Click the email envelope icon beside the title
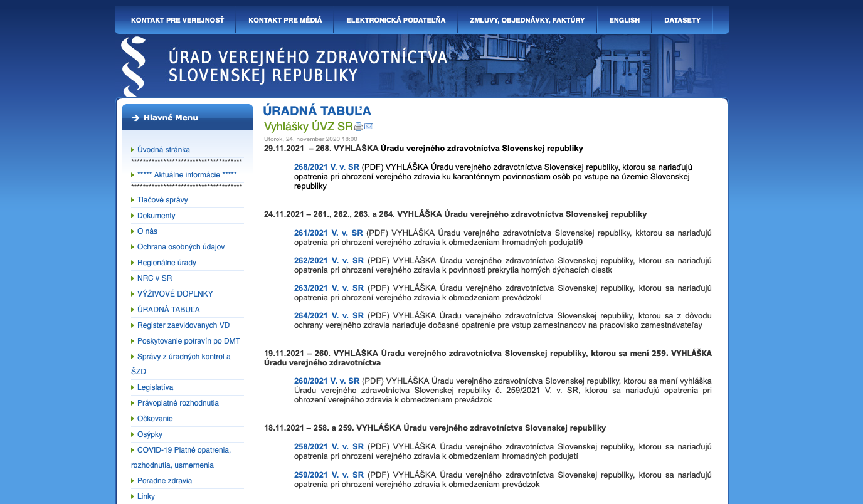 (x=369, y=127)
